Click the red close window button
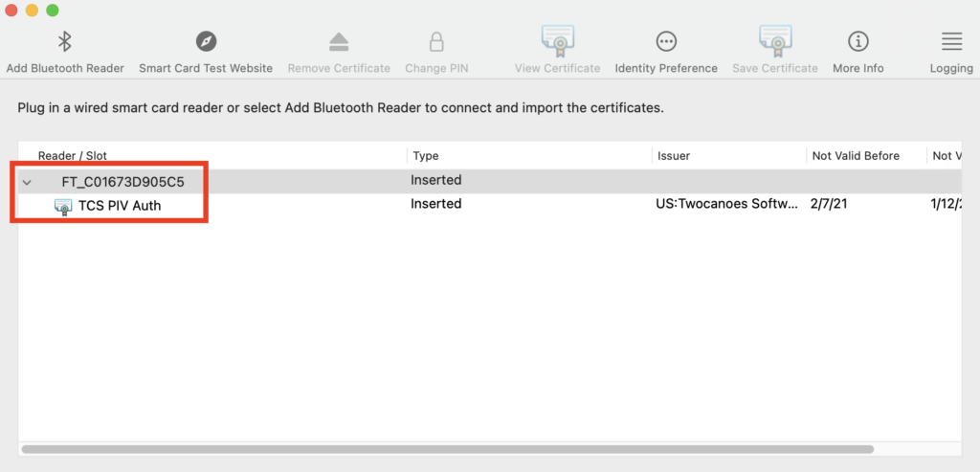 point(11,10)
